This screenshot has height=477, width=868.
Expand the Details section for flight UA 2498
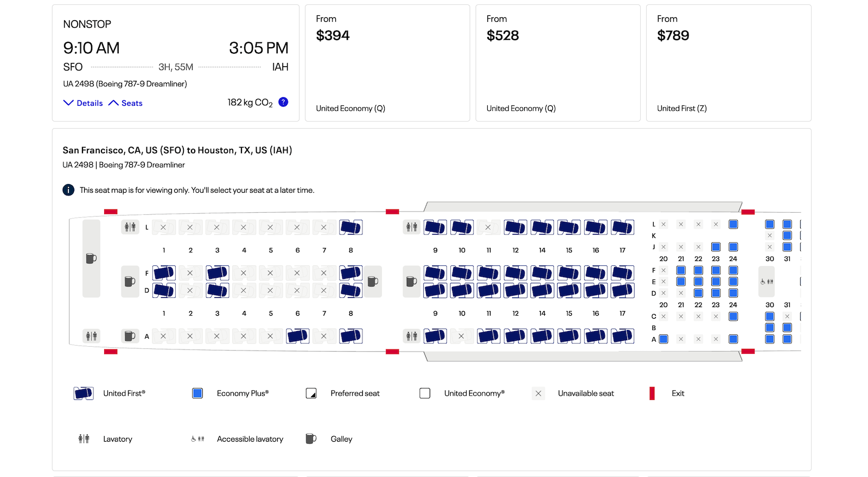click(x=83, y=103)
